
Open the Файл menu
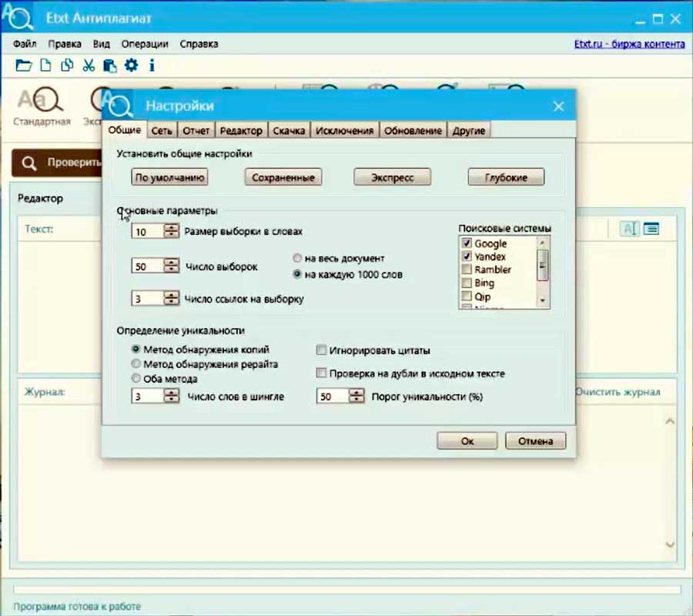[x=25, y=44]
